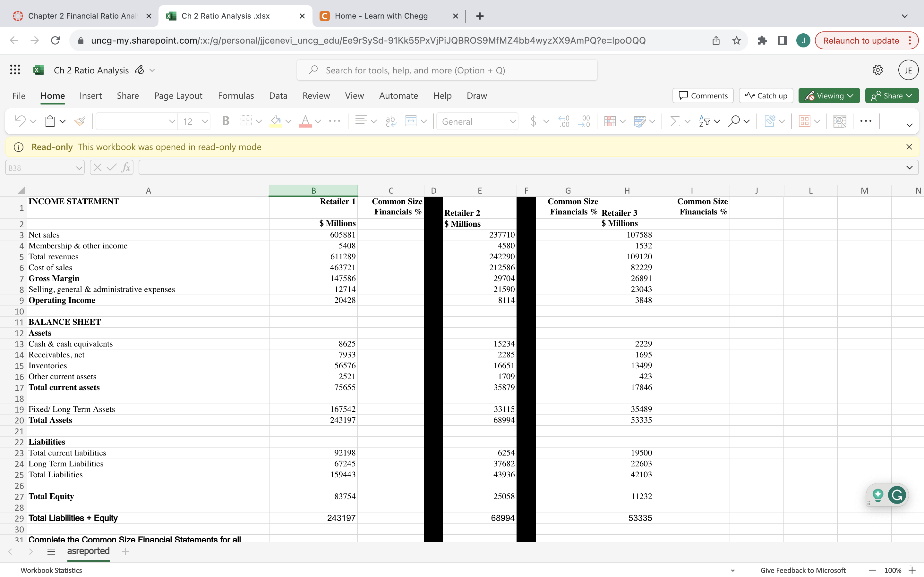
Task: Click the AutoSum icon
Action: (x=676, y=121)
